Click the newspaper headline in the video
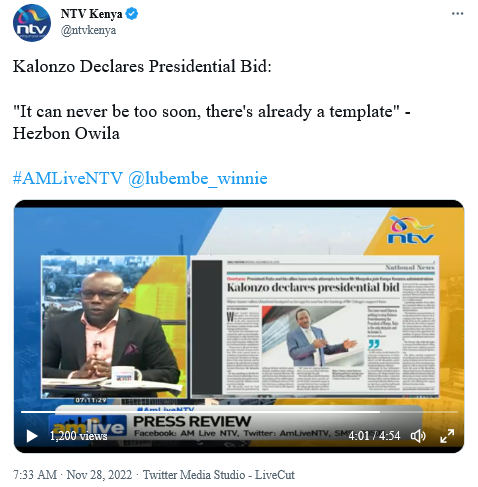This screenshot has height=487, width=478. point(313,287)
